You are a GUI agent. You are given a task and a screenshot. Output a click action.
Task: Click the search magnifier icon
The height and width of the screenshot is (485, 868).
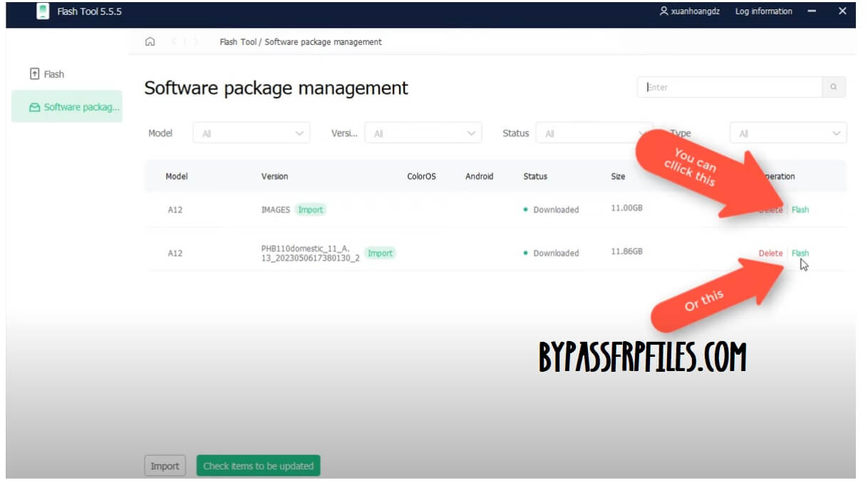point(834,88)
